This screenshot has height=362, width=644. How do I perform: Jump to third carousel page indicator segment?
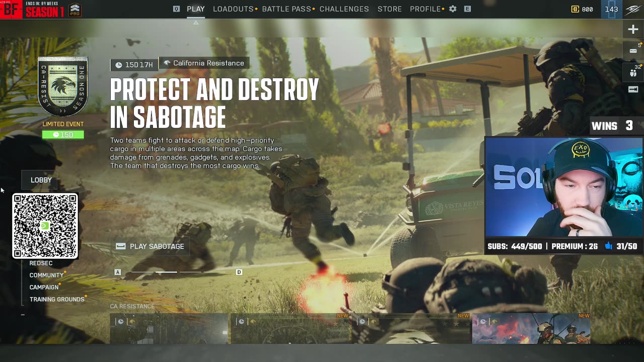click(x=190, y=272)
